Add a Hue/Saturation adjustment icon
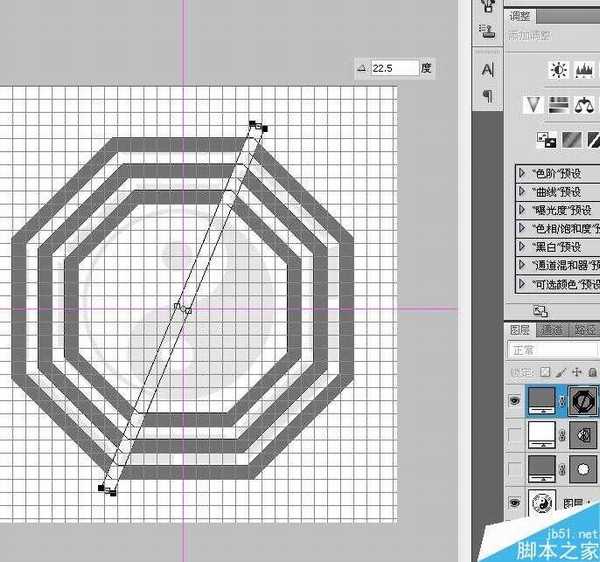 point(558,105)
